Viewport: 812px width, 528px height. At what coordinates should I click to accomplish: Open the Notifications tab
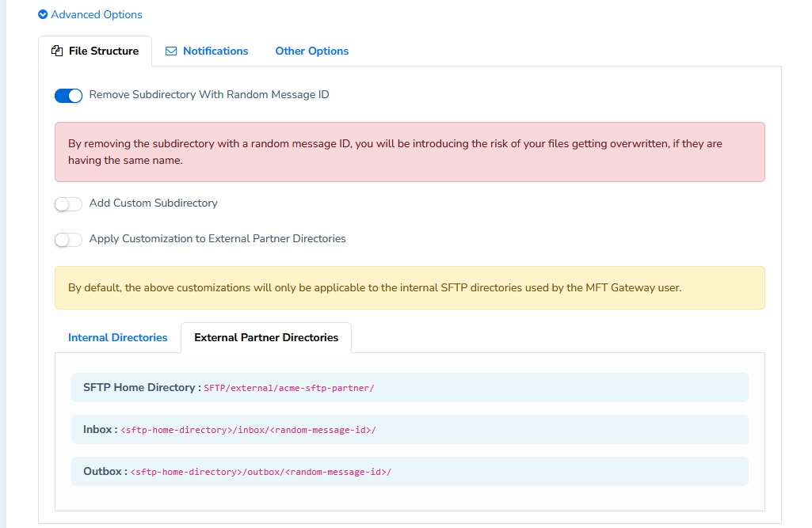pyautogui.click(x=207, y=51)
